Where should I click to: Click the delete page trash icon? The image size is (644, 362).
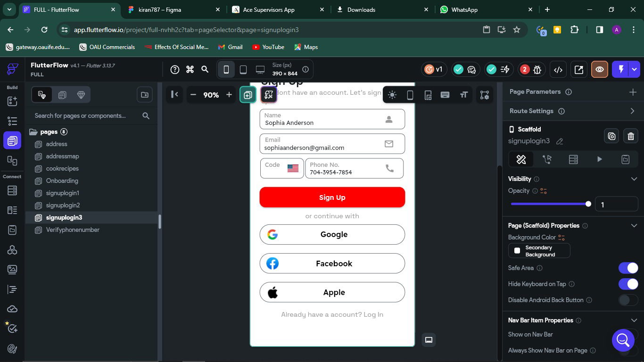click(631, 136)
